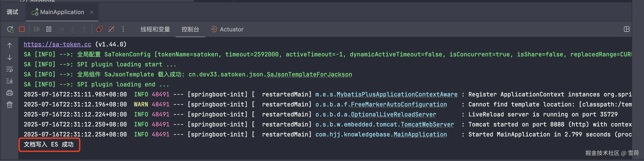The height and width of the screenshot is (161, 644).
Task: Clear all console output
Action: (x=10, y=105)
